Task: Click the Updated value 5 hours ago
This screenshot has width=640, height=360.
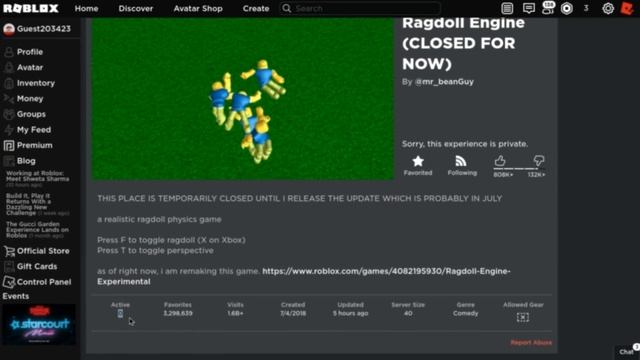Action: click(x=350, y=313)
